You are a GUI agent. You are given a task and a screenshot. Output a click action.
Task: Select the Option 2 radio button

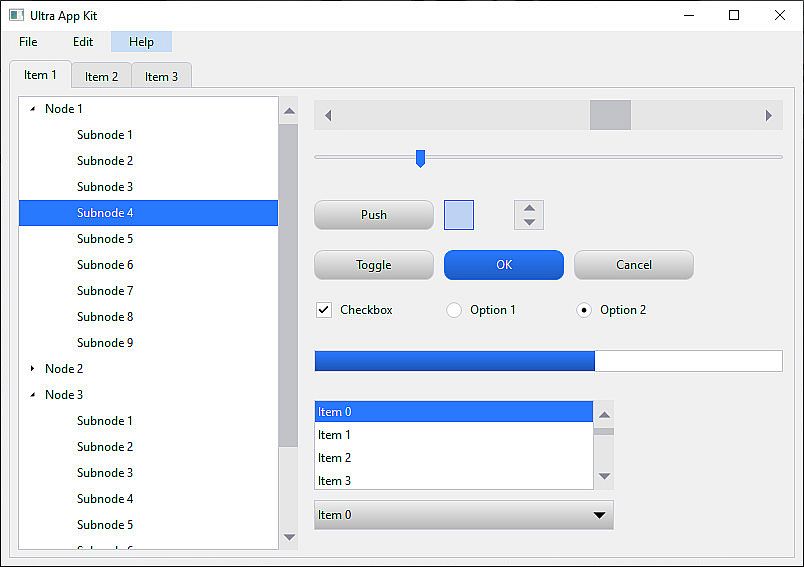click(x=584, y=310)
